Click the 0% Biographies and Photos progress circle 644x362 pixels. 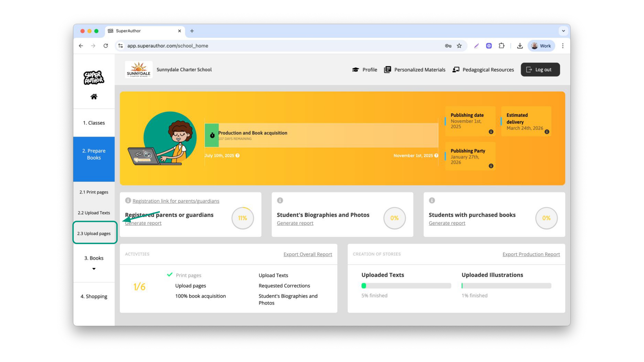pos(395,218)
